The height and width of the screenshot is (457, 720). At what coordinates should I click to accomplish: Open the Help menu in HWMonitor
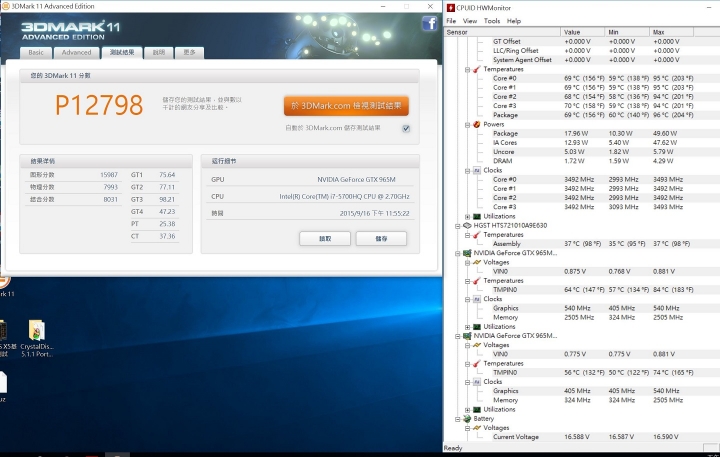tap(513, 21)
